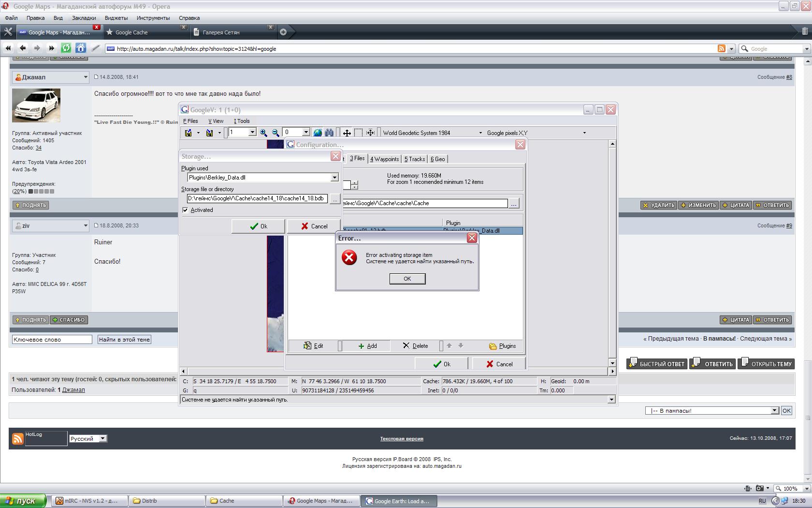This screenshot has width=812, height=508.
Task: Open the Cache folder in taskbar
Action: pyautogui.click(x=244, y=501)
